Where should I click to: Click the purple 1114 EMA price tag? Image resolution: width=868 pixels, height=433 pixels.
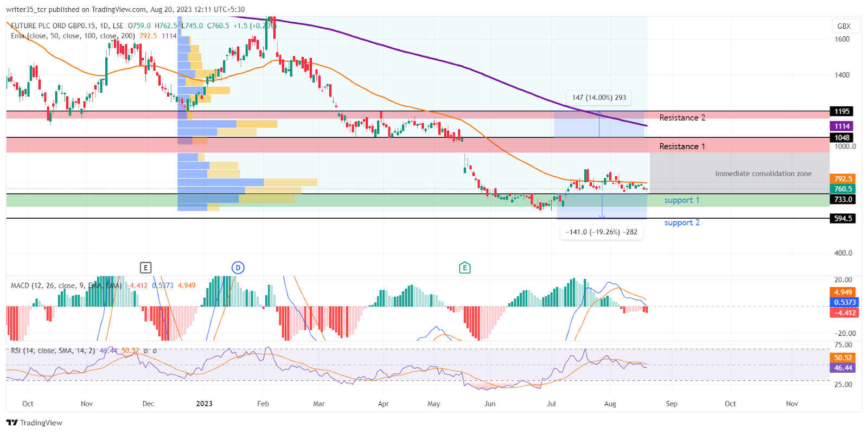click(x=841, y=126)
